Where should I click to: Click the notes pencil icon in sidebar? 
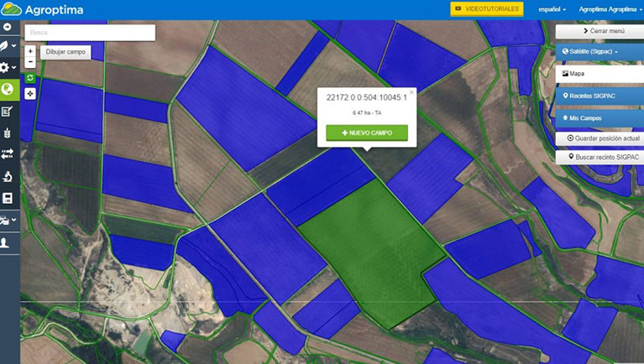click(8, 111)
